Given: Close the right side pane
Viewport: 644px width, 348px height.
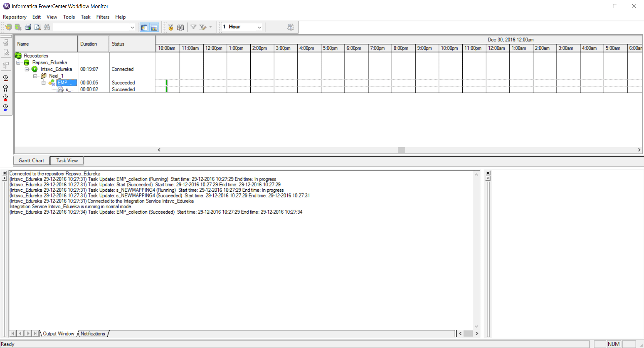Looking at the screenshot, I should (x=488, y=173).
